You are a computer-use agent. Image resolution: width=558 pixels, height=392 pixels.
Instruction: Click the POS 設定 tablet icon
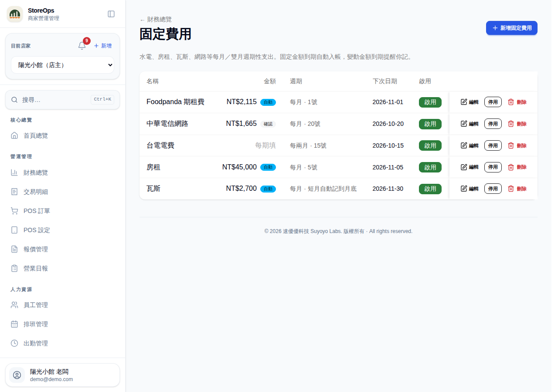tap(14, 230)
